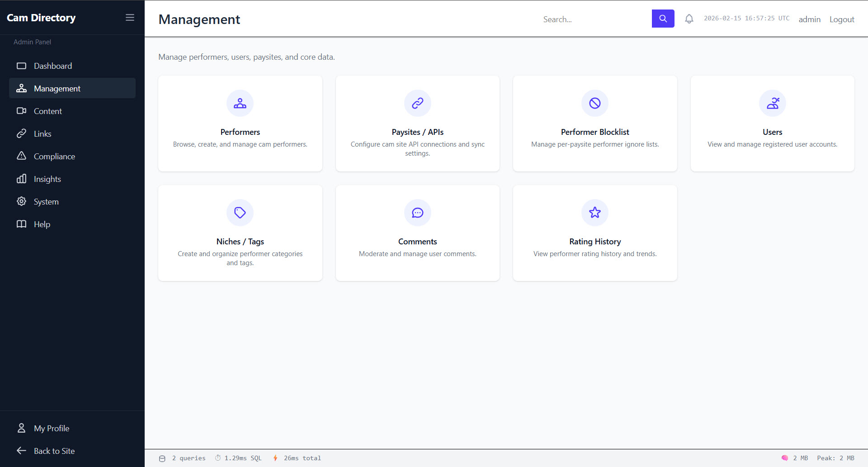Open the Compliance sidebar item

click(x=54, y=157)
